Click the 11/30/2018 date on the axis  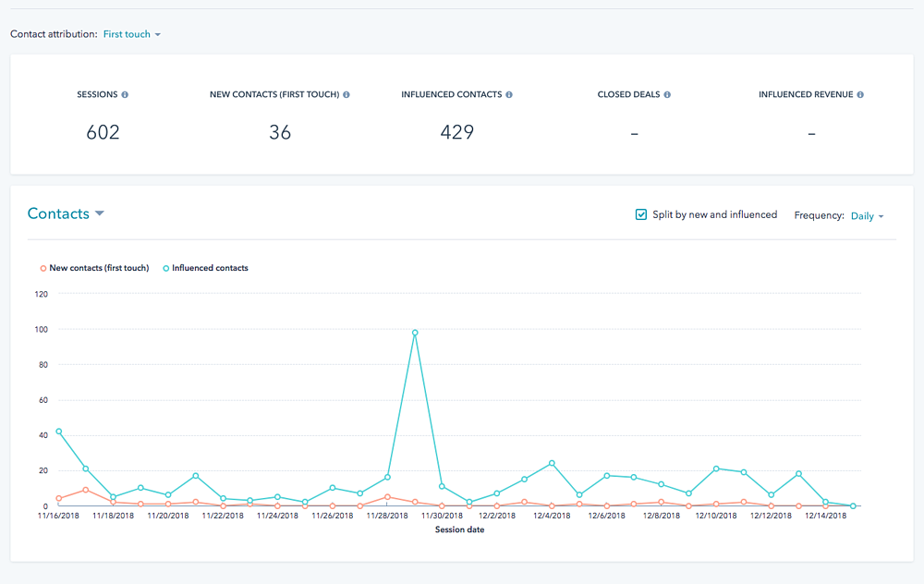[442, 516]
